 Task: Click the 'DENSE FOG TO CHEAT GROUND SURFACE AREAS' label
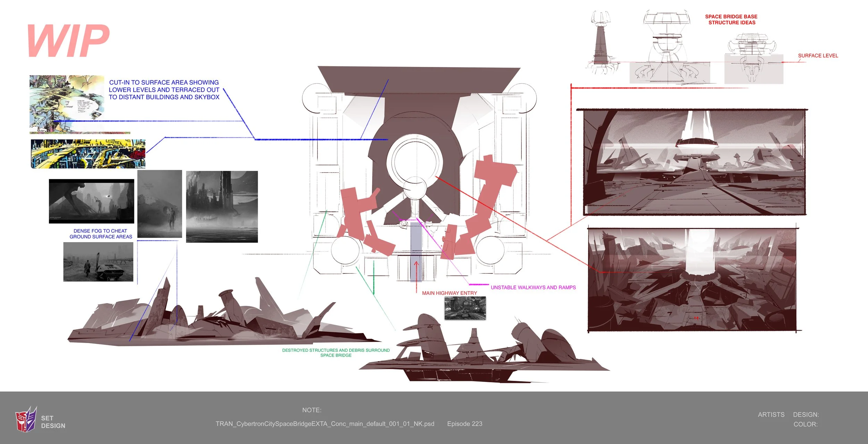(101, 234)
